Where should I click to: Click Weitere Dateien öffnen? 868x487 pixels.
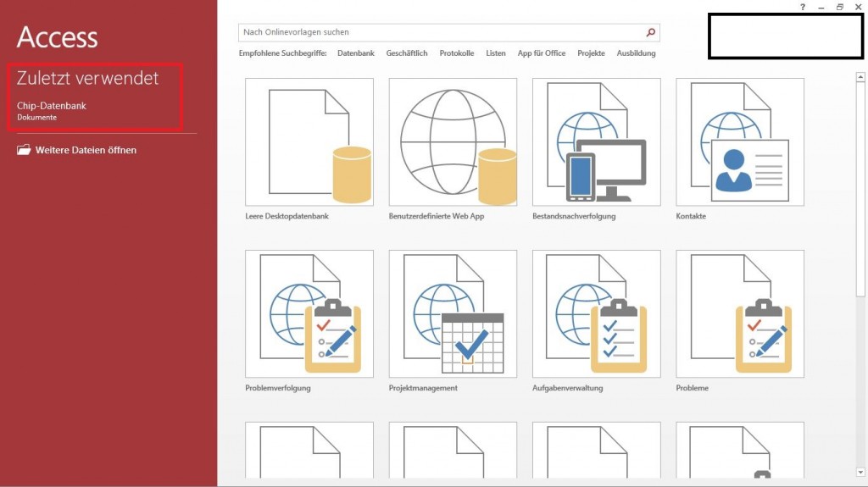pyautogui.click(x=85, y=150)
